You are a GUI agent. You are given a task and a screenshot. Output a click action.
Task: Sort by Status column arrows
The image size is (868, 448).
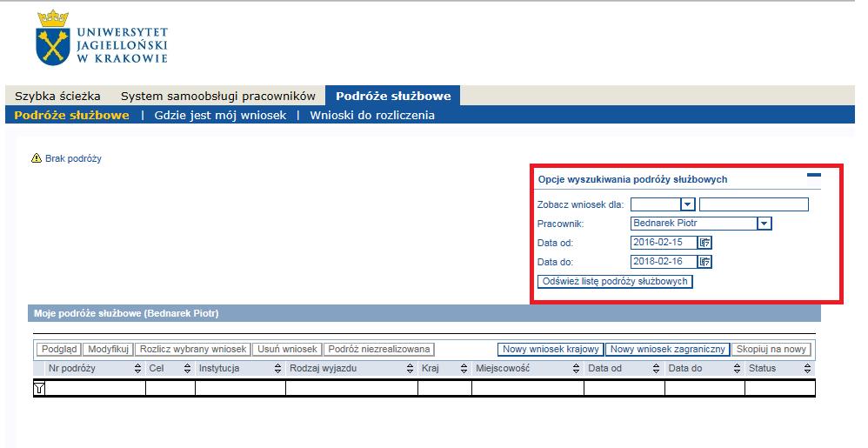(x=808, y=368)
